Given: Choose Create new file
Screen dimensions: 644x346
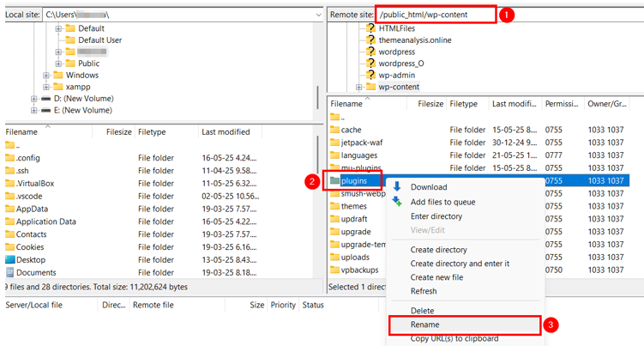Looking at the screenshot, I should point(436,277).
